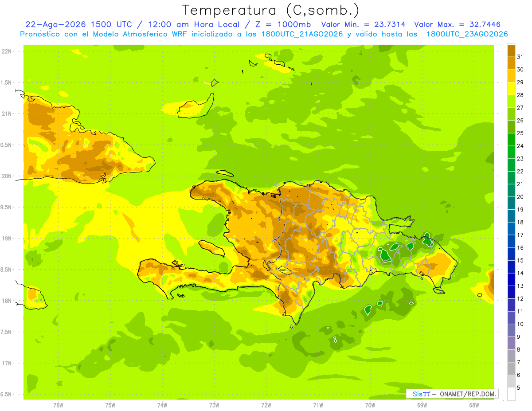Click the "73W" longitude label

pos(214,405)
